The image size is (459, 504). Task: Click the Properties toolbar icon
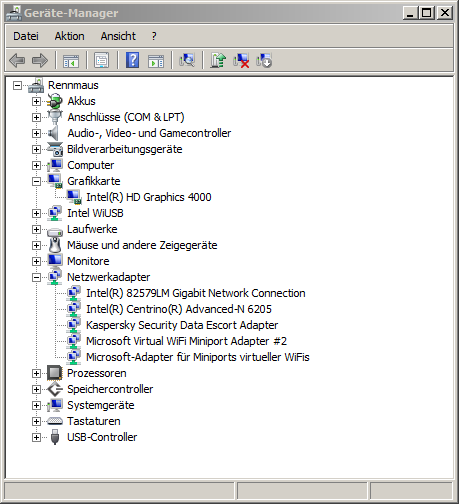point(101,61)
